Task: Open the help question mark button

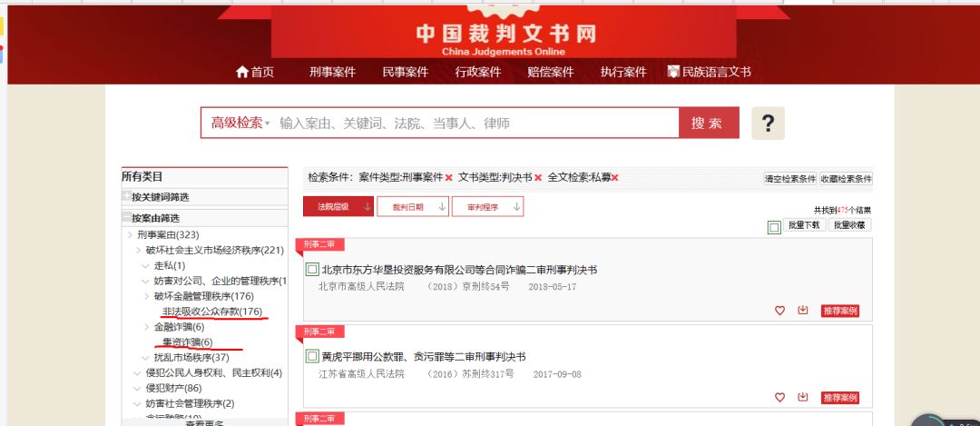Action: (x=768, y=124)
